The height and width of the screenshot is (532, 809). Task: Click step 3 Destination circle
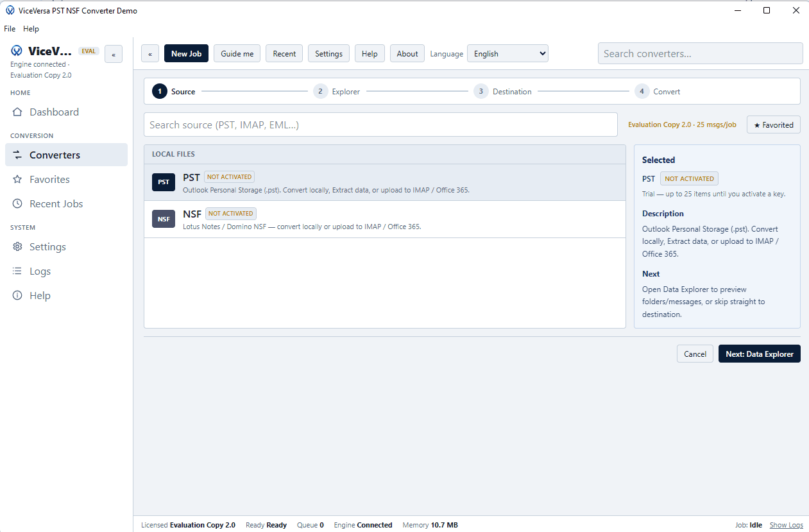point(481,91)
